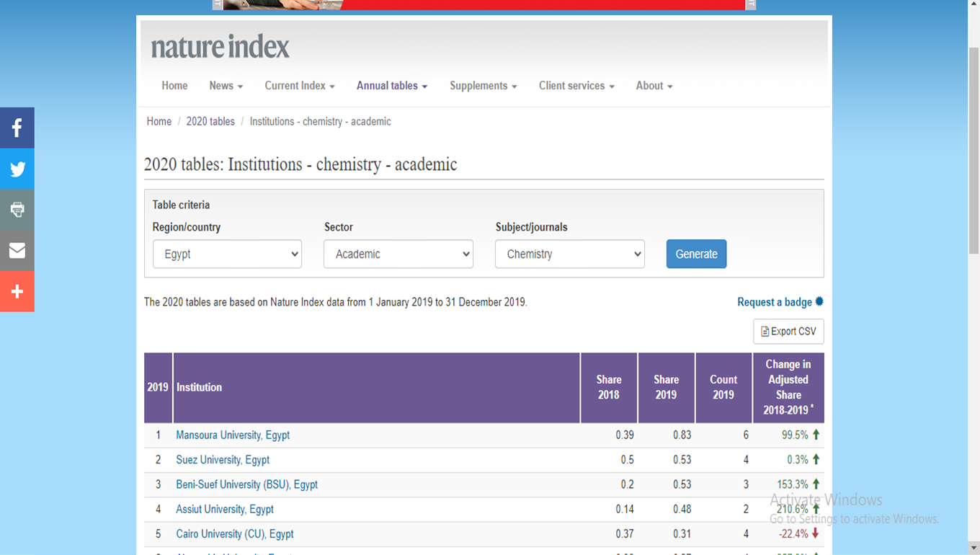The height and width of the screenshot is (555, 980).
Task: Click the print icon in sidebar
Action: pyautogui.click(x=17, y=210)
